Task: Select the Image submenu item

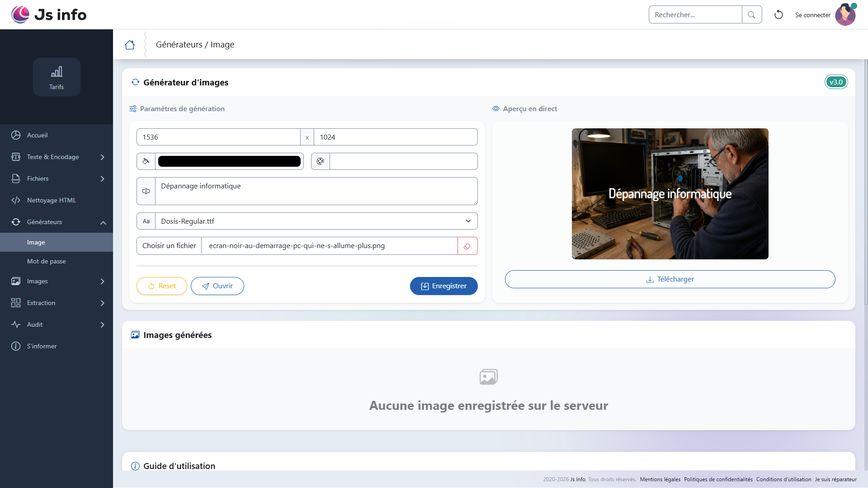Action: [x=57, y=242]
